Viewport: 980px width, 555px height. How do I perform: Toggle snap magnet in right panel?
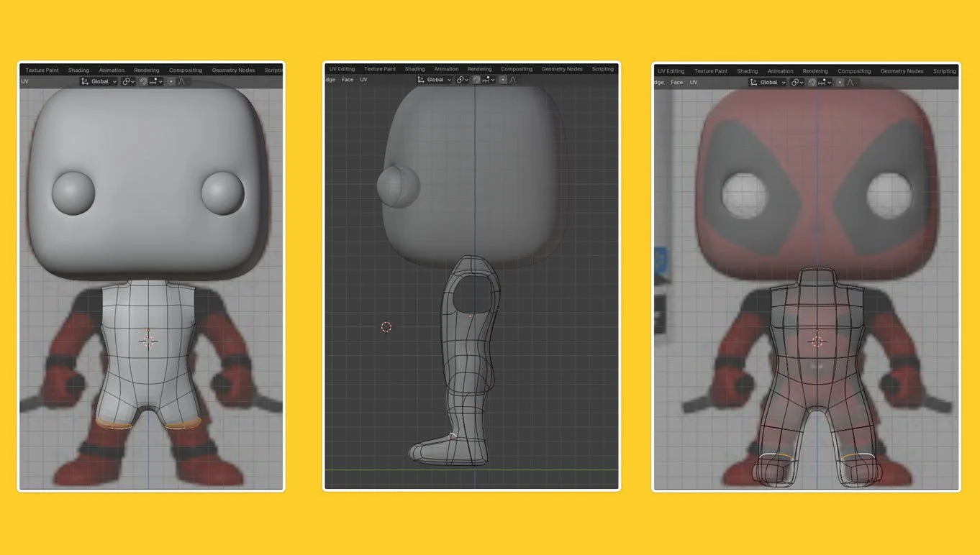click(812, 82)
